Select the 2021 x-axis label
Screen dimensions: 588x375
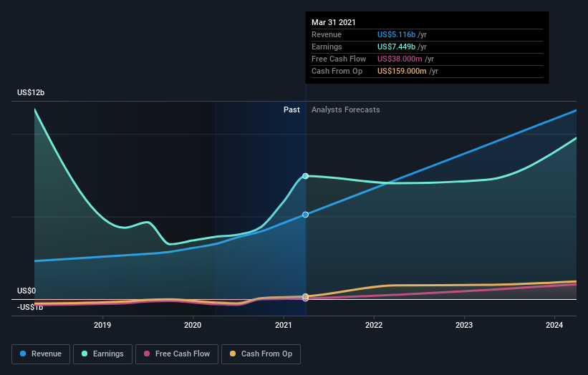pyautogui.click(x=284, y=325)
